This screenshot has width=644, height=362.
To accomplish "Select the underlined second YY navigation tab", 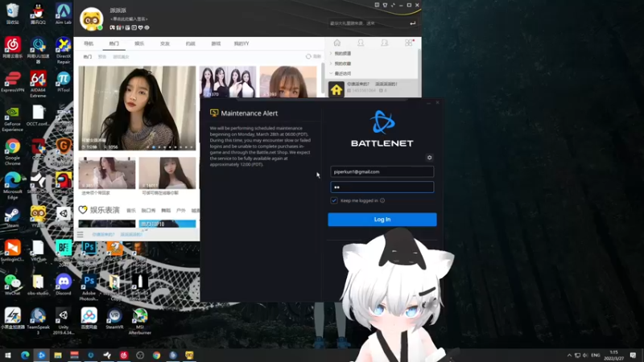I will pyautogui.click(x=114, y=43).
